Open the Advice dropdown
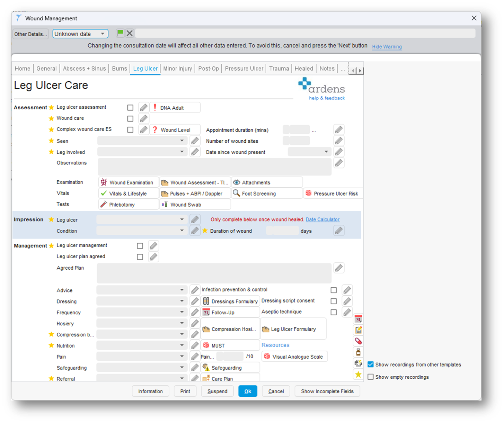The image size is (504, 423). coord(142,290)
